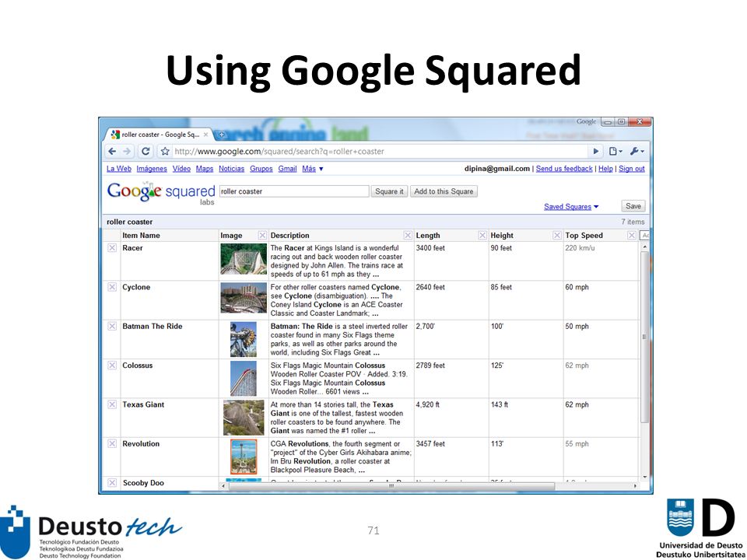Viewport: 747px width, 560px height.
Task: Select the roller coaster - Google Sq... tab
Action: click(x=160, y=135)
